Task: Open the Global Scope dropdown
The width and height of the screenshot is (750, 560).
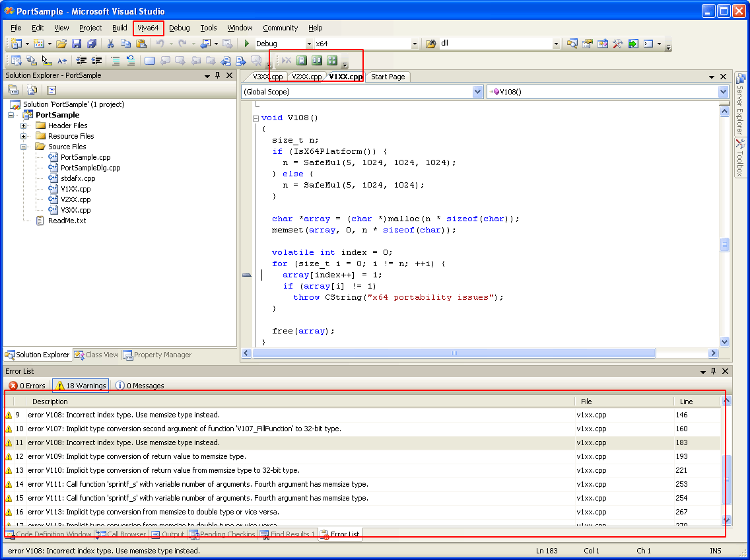Action: pos(477,92)
